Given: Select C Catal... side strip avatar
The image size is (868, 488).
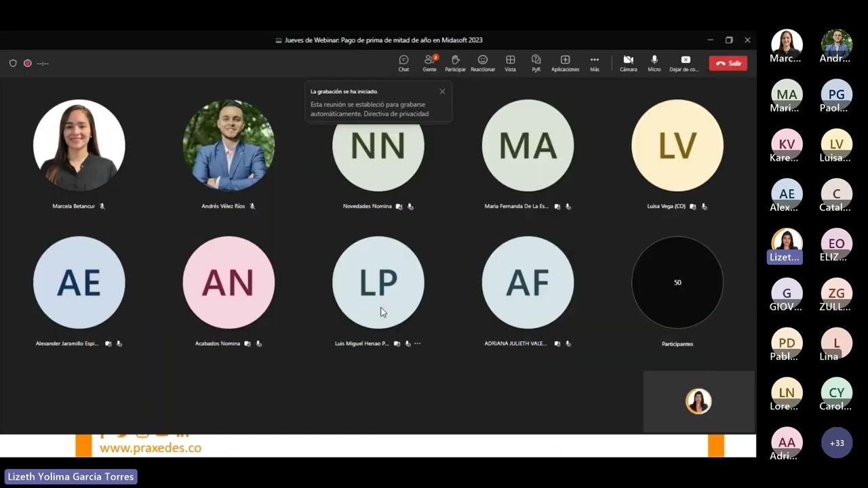Looking at the screenshot, I should [836, 195].
